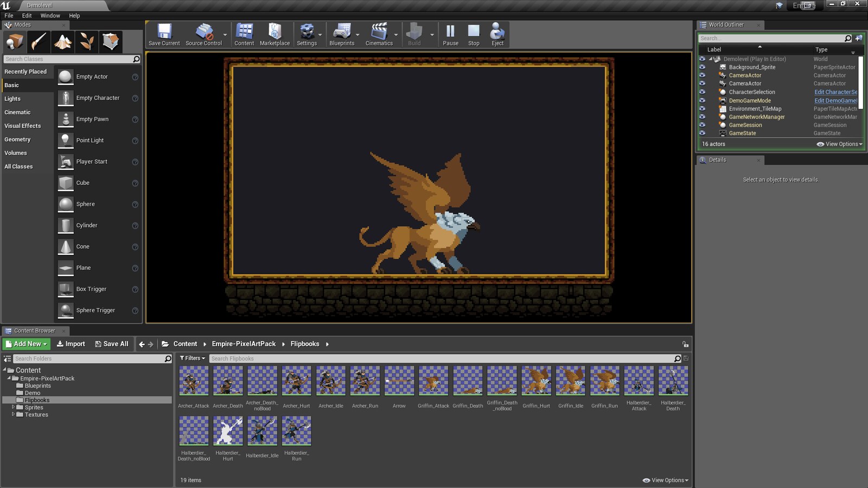Eject from the player using the toolbar
Image resolution: width=868 pixels, height=488 pixels.
click(496, 34)
